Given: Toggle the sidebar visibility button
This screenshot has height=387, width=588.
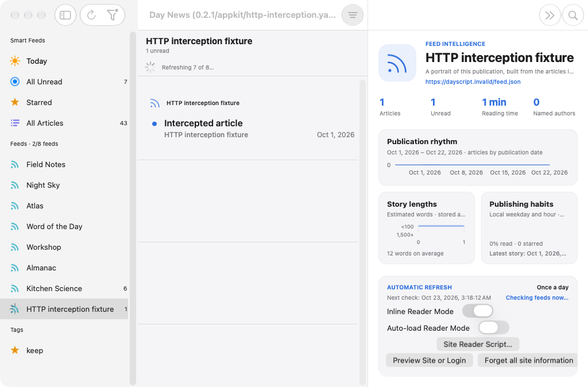Looking at the screenshot, I should click(65, 15).
